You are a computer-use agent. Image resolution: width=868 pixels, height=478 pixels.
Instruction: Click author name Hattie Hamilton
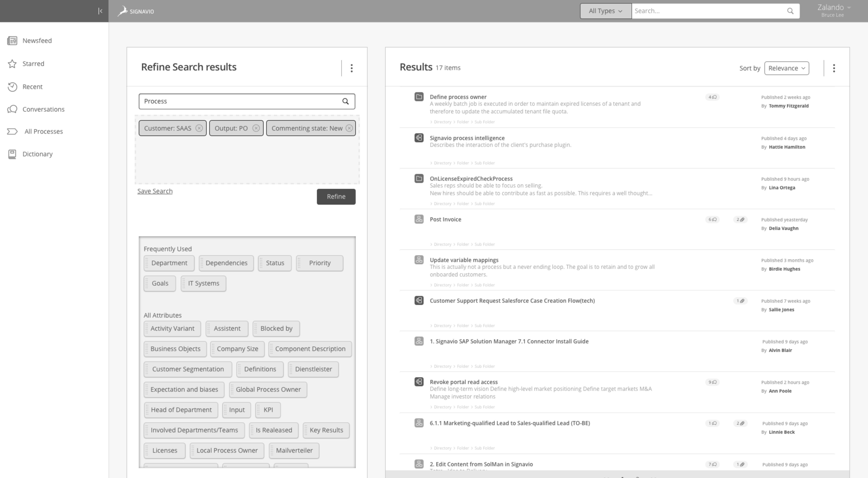pos(787,147)
